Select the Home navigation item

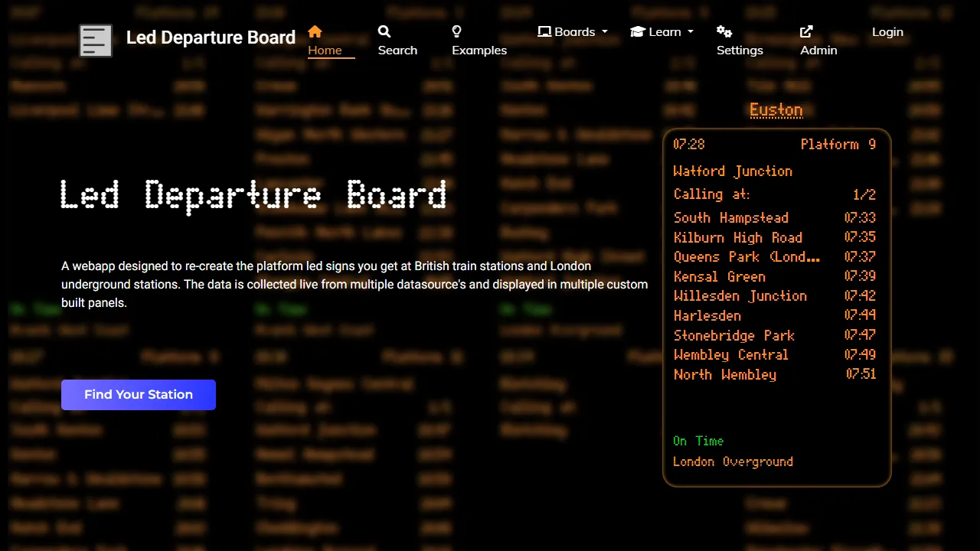point(325,50)
